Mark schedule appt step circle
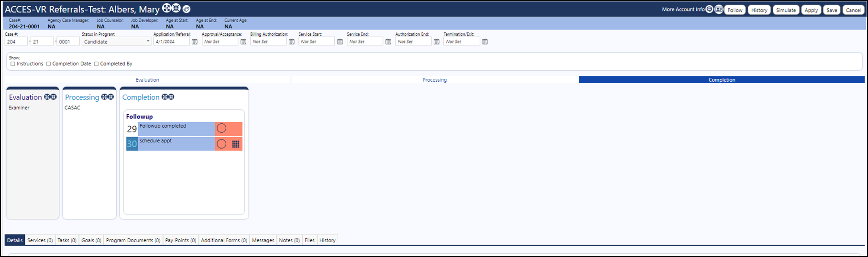Image resolution: width=868 pixels, height=257 pixels. pyautogui.click(x=221, y=144)
